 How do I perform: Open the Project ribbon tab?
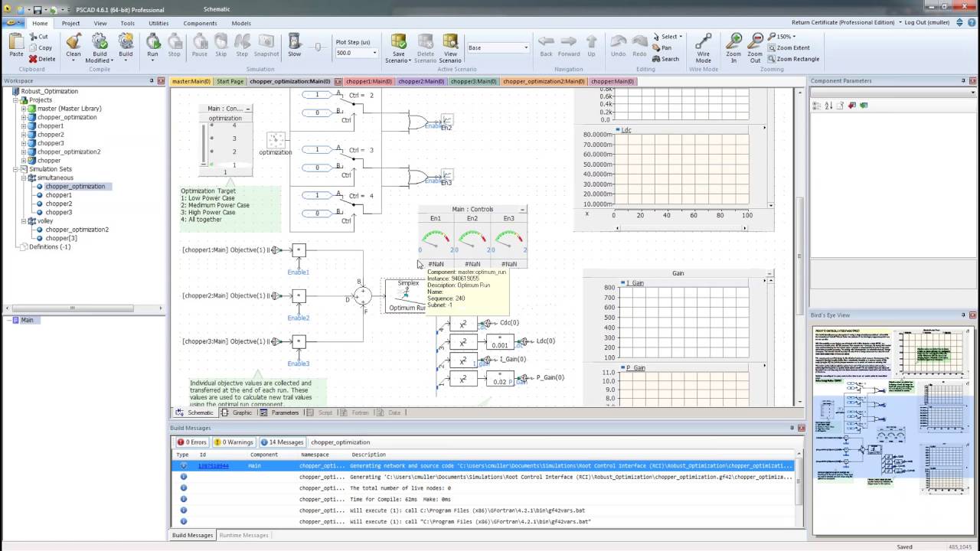tap(70, 23)
